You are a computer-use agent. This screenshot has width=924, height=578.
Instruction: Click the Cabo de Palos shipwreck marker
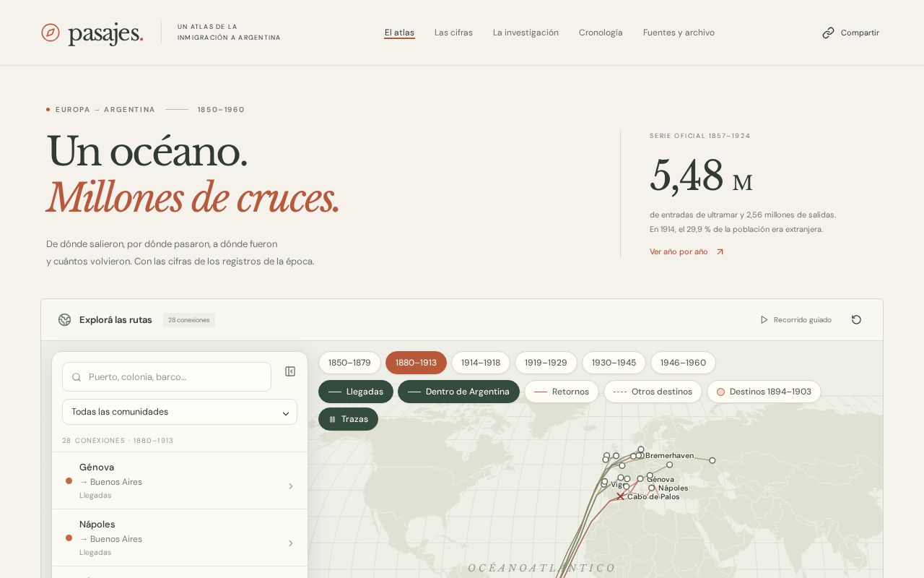620,496
